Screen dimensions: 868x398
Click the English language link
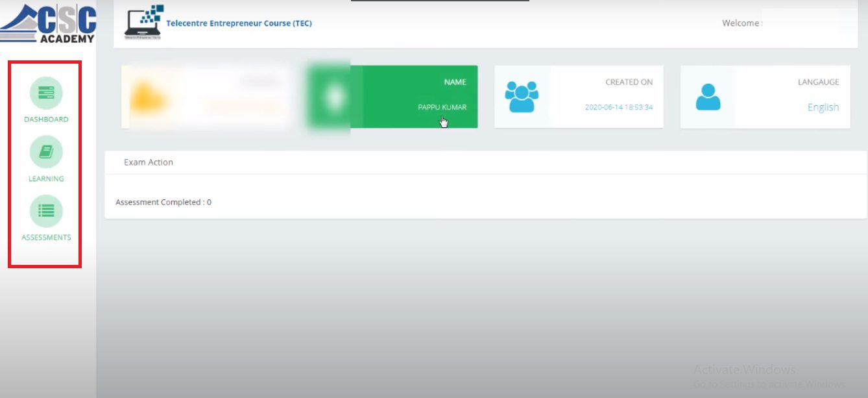[823, 107]
